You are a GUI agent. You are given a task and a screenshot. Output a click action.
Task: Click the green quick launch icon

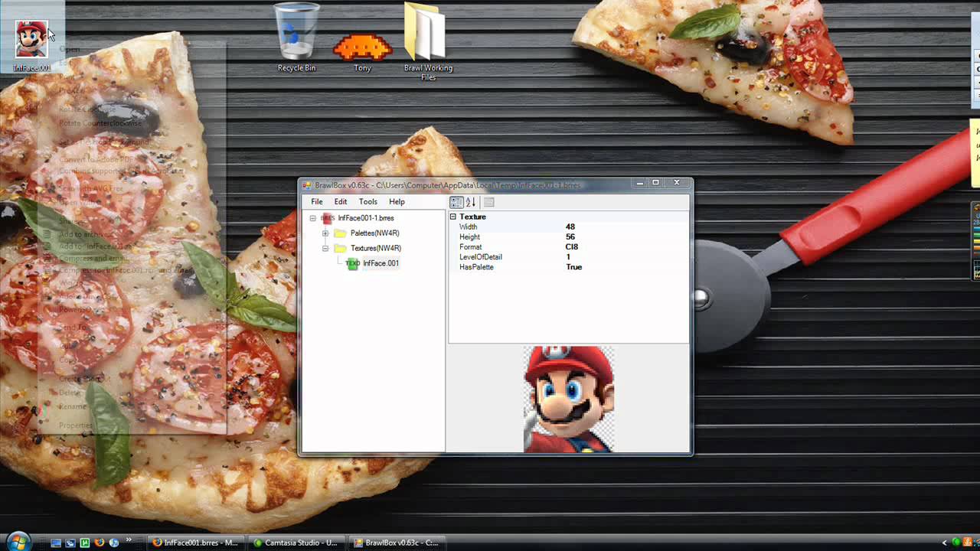[x=85, y=543]
